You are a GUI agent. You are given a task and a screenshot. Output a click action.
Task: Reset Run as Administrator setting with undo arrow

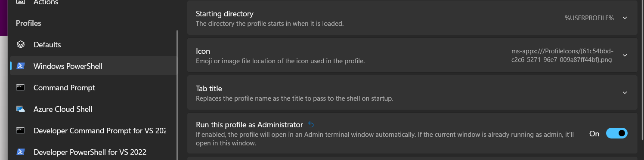[x=311, y=125]
